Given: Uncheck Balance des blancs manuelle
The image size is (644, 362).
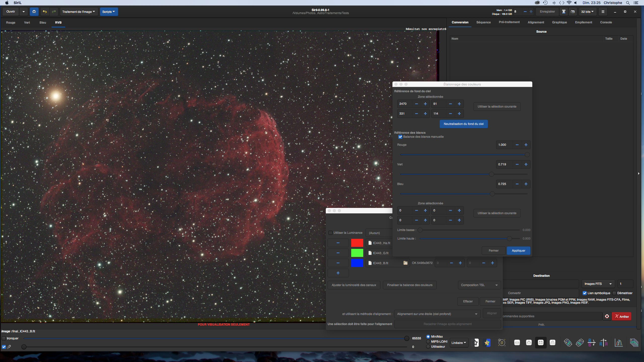Looking at the screenshot, I should [400, 137].
